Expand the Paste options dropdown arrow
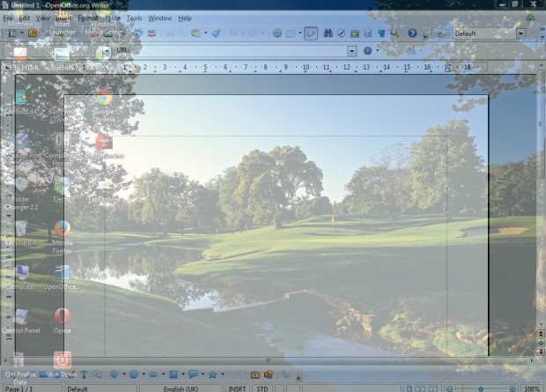The width and height of the screenshot is (546, 392). click(205, 33)
